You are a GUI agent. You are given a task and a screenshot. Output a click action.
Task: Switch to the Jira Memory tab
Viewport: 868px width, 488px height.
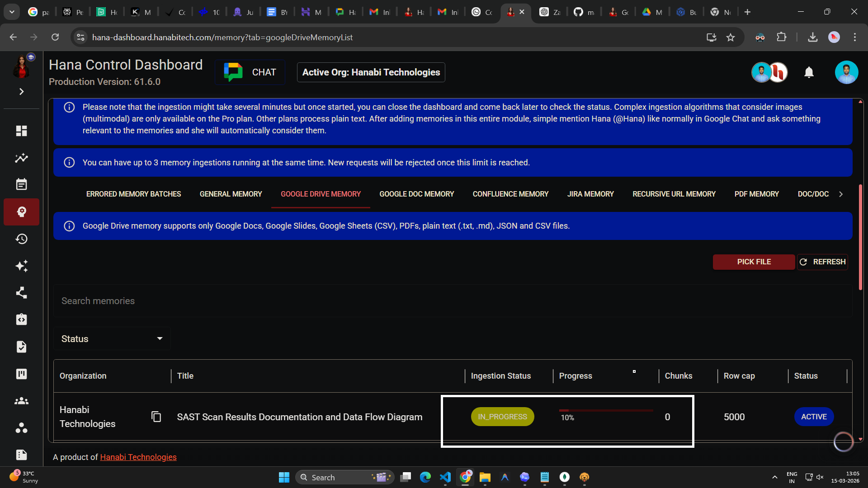590,194
